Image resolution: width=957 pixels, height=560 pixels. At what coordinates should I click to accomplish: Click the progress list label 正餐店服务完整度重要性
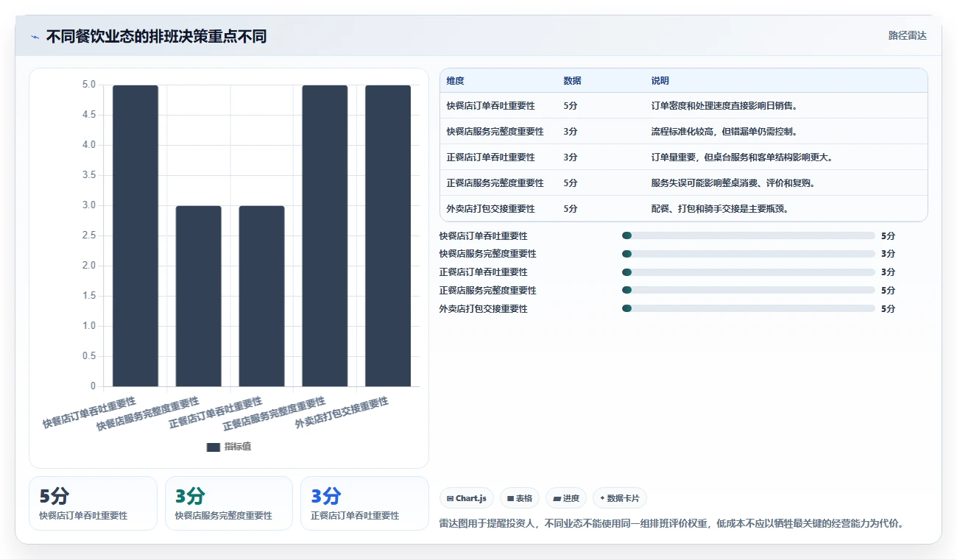coord(488,291)
